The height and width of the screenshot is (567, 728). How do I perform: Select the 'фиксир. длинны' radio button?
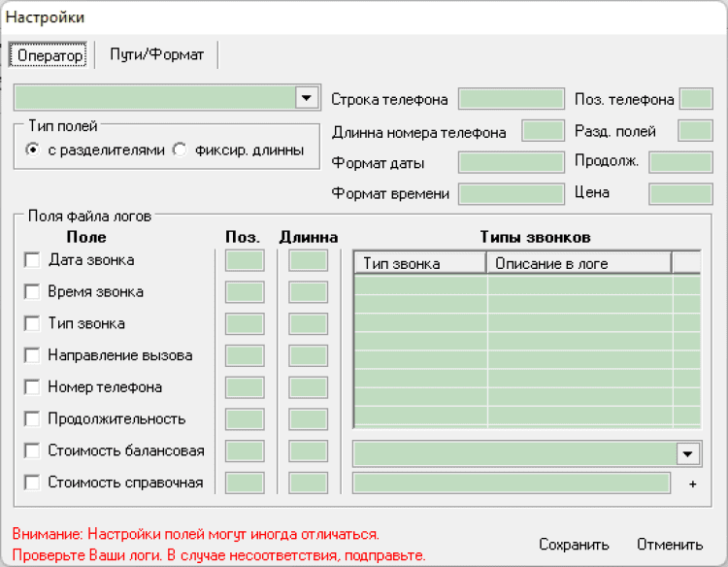coord(180,150)
